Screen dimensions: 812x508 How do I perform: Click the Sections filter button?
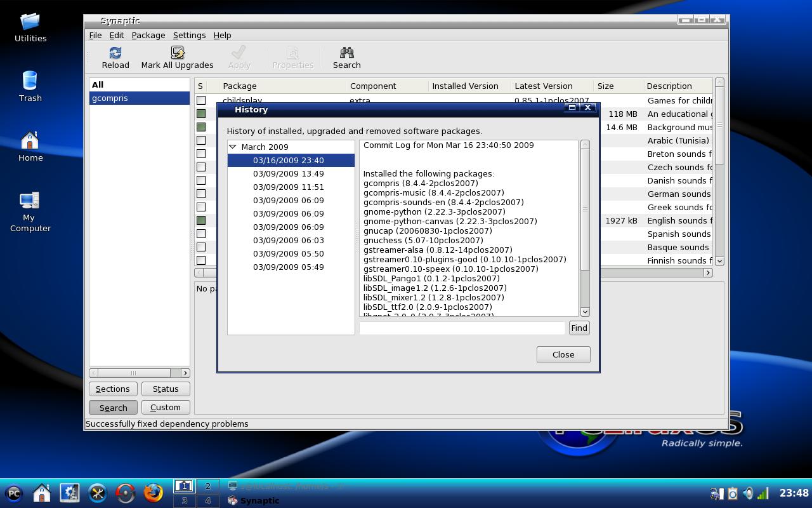(113, 389)
